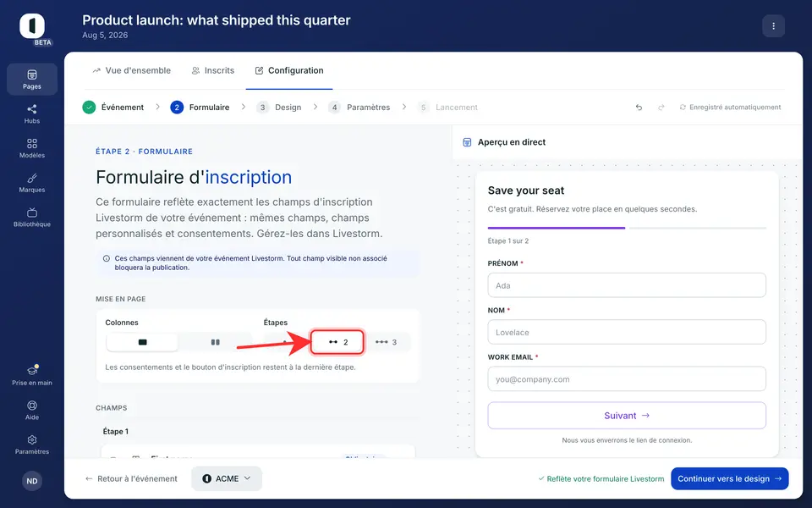This screenshot has height=508, width=812.
Task: Click the event title Product launch
Action: coord(217,20)
